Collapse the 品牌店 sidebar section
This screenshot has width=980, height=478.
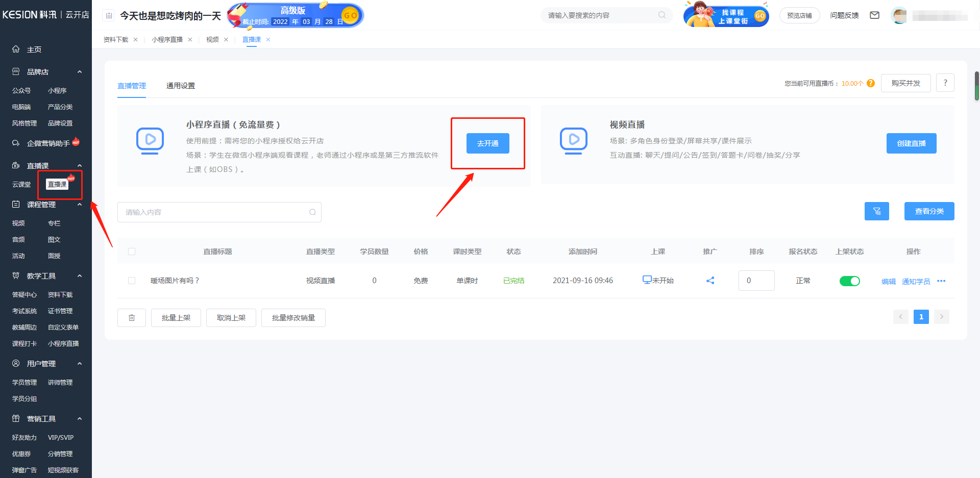pyautogui.click(x=80, y=72)
